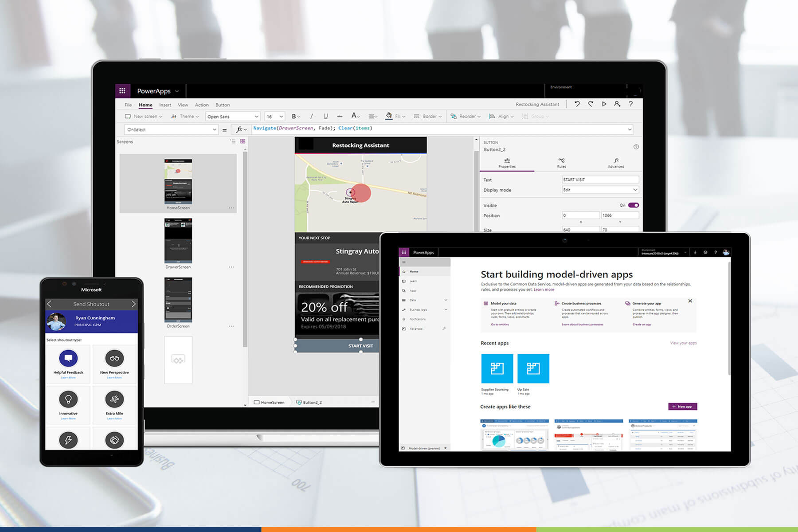This screenshot has width=798, height=532.
Task: Open the font size dropdown showing 16
Action: [x=274, y=117]
